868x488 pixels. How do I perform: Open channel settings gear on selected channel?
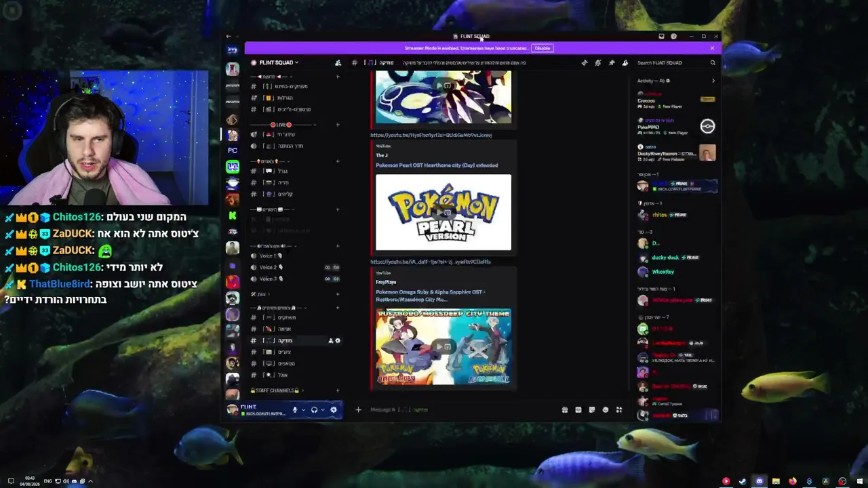click(x=338, y=341)
